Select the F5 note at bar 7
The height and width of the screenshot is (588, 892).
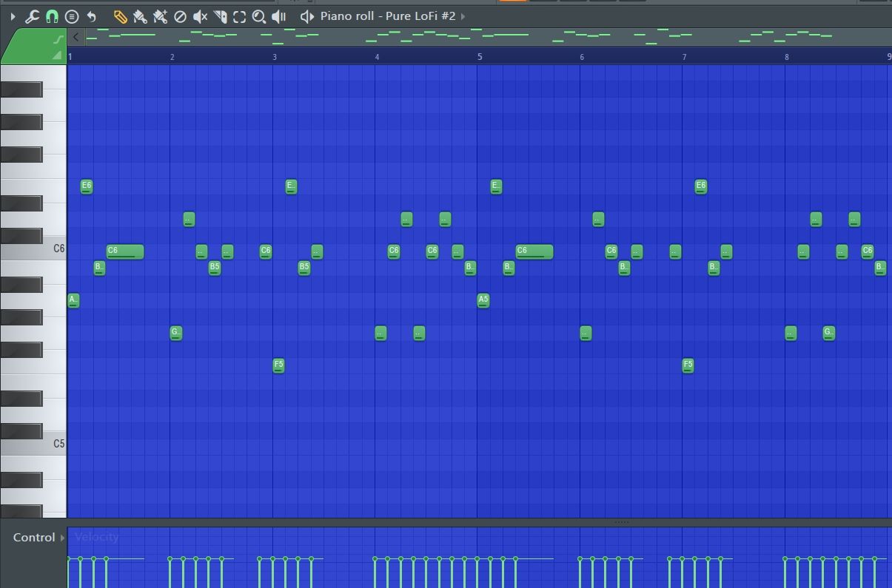click(x=688, y=365)
